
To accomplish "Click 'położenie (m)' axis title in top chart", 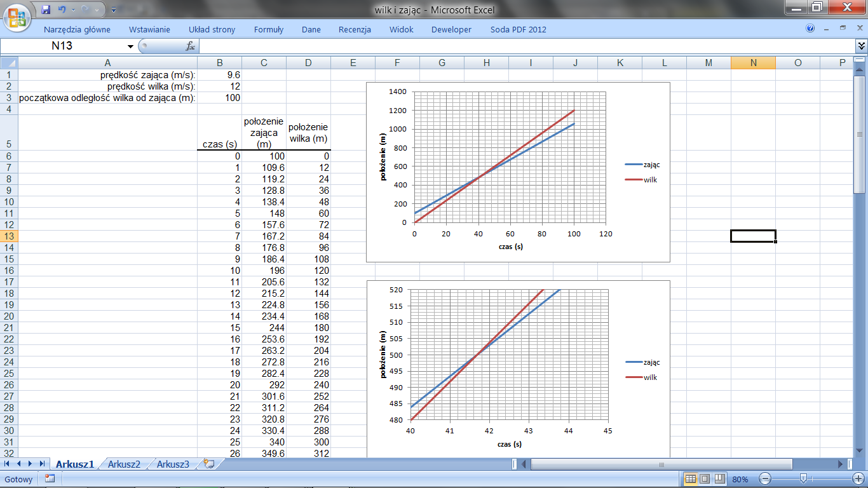I will pos(384,156).
